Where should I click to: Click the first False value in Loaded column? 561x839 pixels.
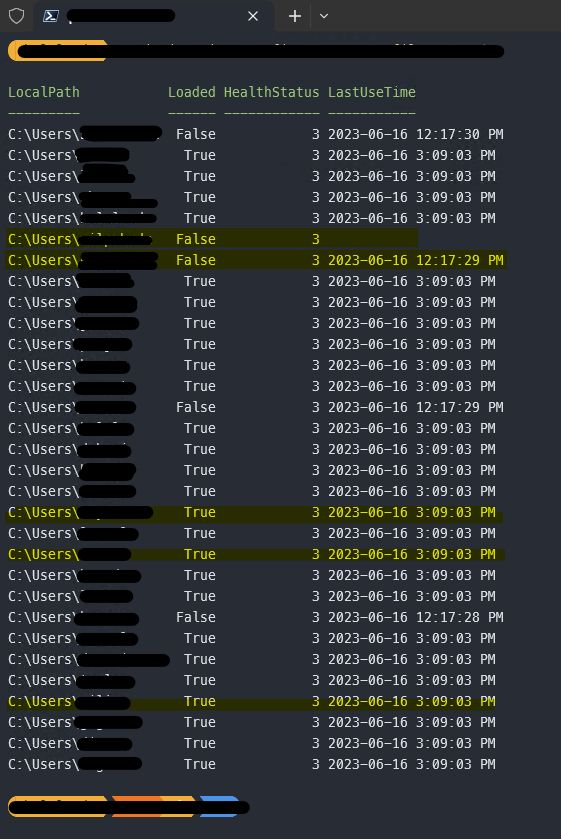pos(196,134)
